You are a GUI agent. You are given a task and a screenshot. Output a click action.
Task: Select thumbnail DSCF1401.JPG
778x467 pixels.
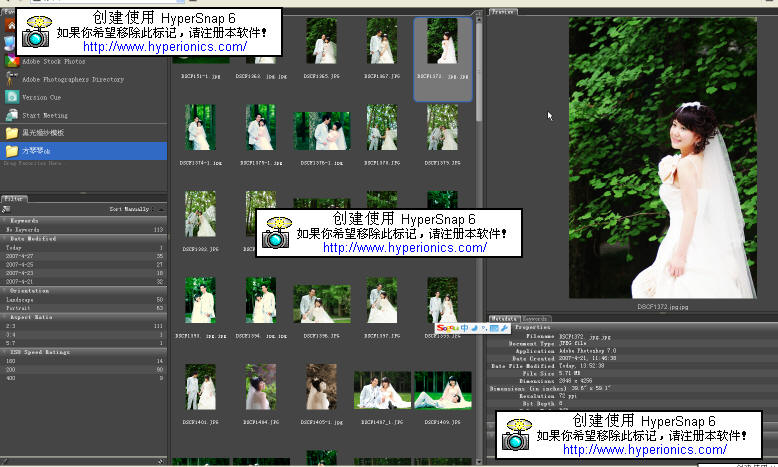200,387
